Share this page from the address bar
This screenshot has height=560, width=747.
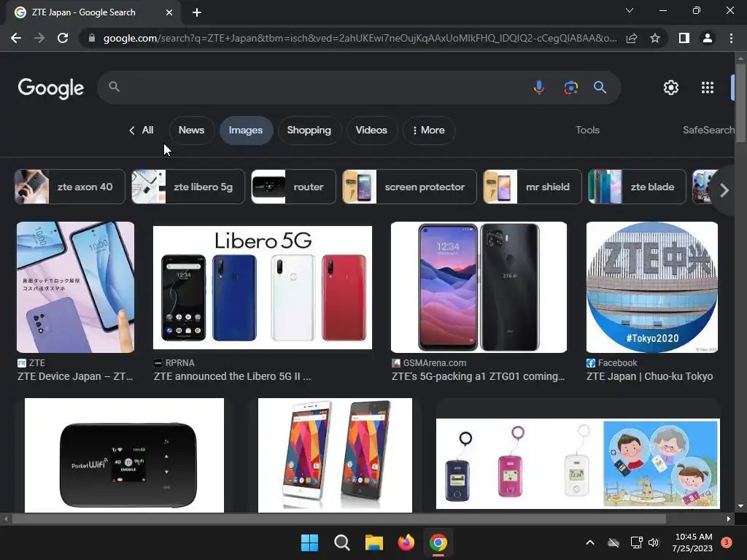click(x=632, y=38)
